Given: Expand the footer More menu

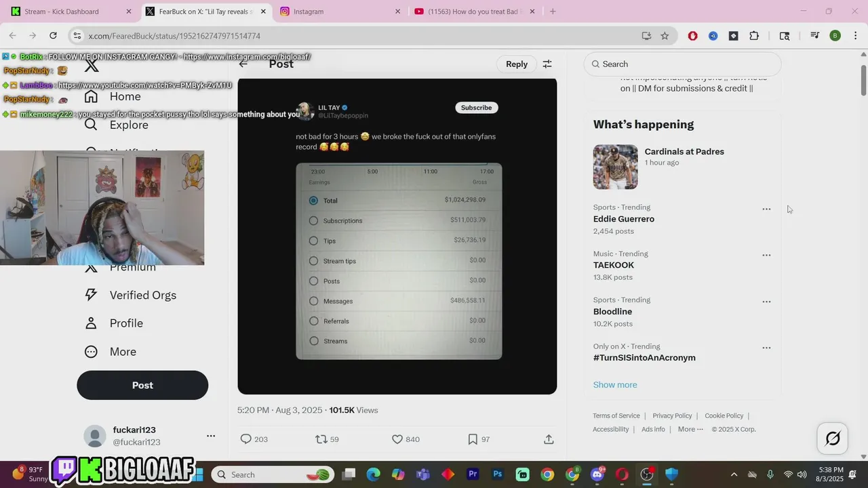Looking at the screenshot, I should click(690, 429).
